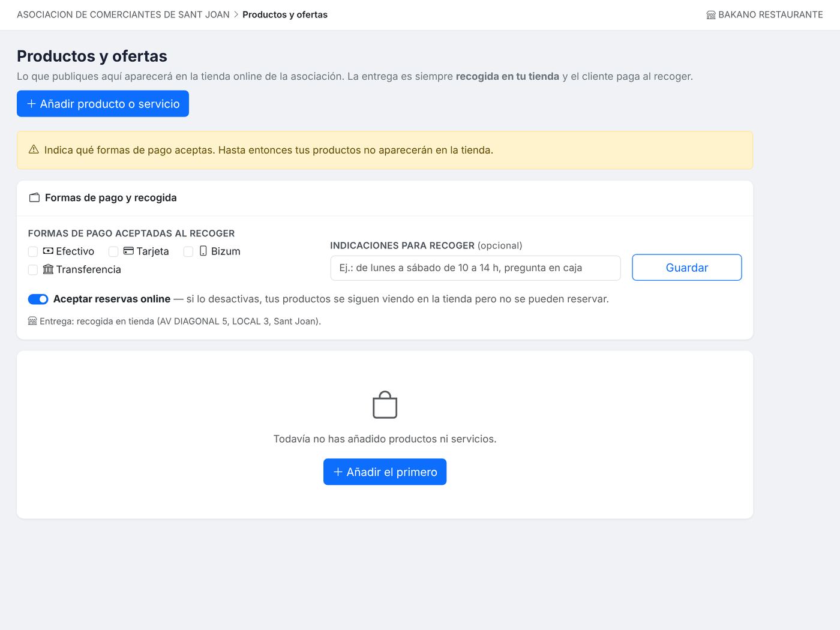Screen dimensions: 840x630
Task: Click the Productos y ofertas page heading
Action: point(92,56)
